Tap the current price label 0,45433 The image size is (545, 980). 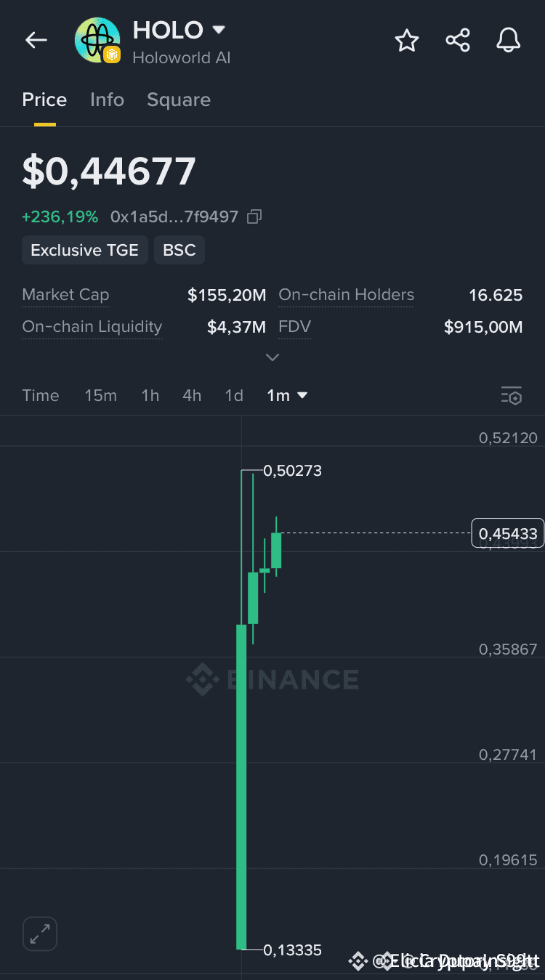[x=508, y=534]
